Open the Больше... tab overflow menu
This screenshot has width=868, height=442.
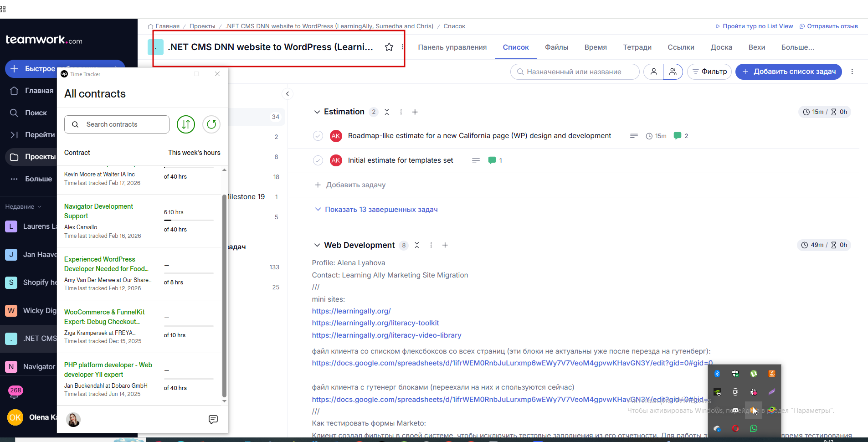tap(798, 47)
